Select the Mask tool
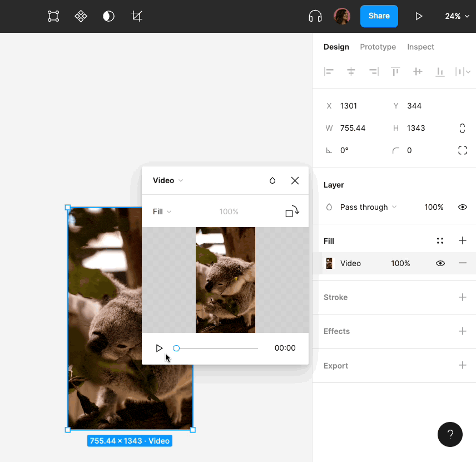Viewport: 476px width, 462px height. [x=108, y=16]
